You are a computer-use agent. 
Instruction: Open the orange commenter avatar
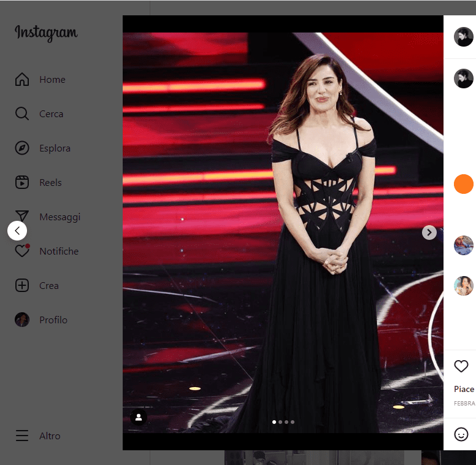[464, 184]
